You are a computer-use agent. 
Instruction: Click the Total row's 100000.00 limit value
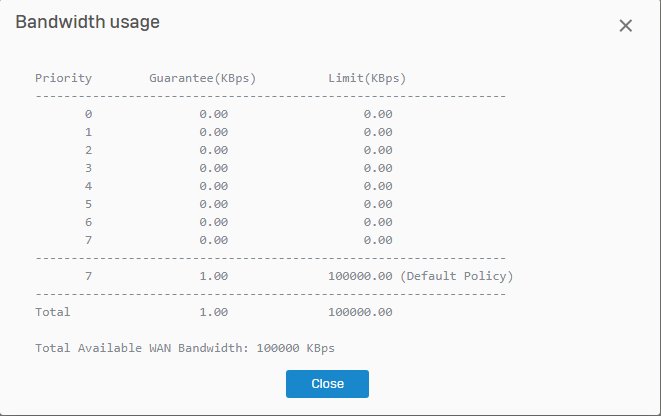pyautogui.click(x=360, y=312)
